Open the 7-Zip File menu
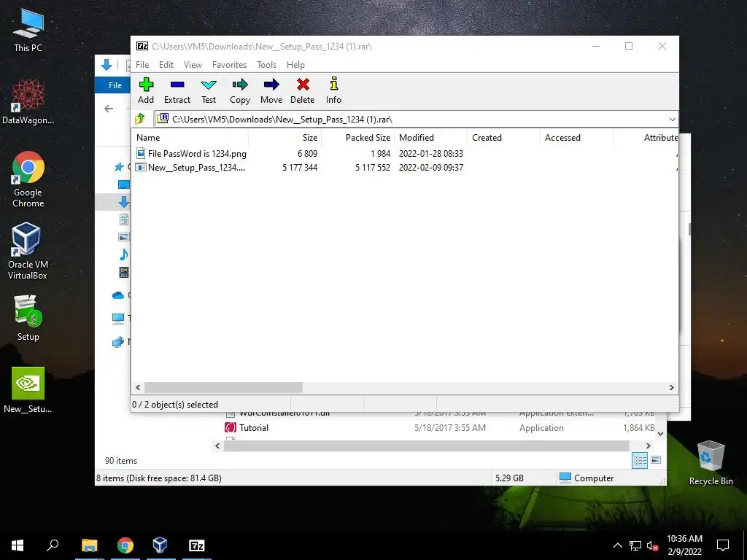Image resolution: width=747 pixels, height=560 pixels. pos(142,65)
